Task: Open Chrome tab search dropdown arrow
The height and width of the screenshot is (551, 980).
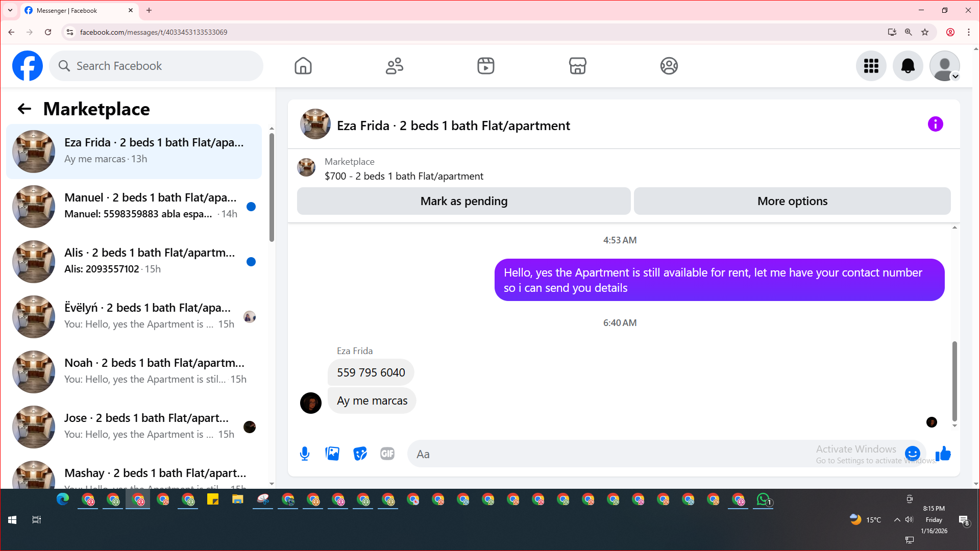Action: coord(10,10)
